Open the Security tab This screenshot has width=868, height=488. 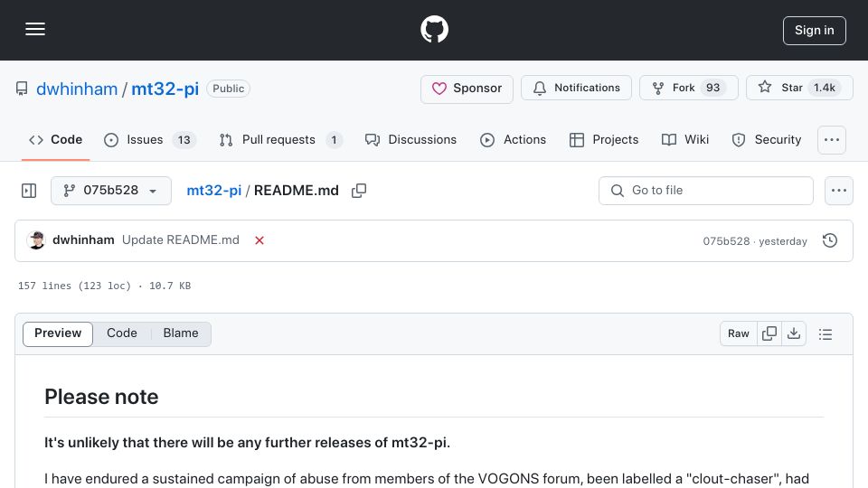[767, 140]
